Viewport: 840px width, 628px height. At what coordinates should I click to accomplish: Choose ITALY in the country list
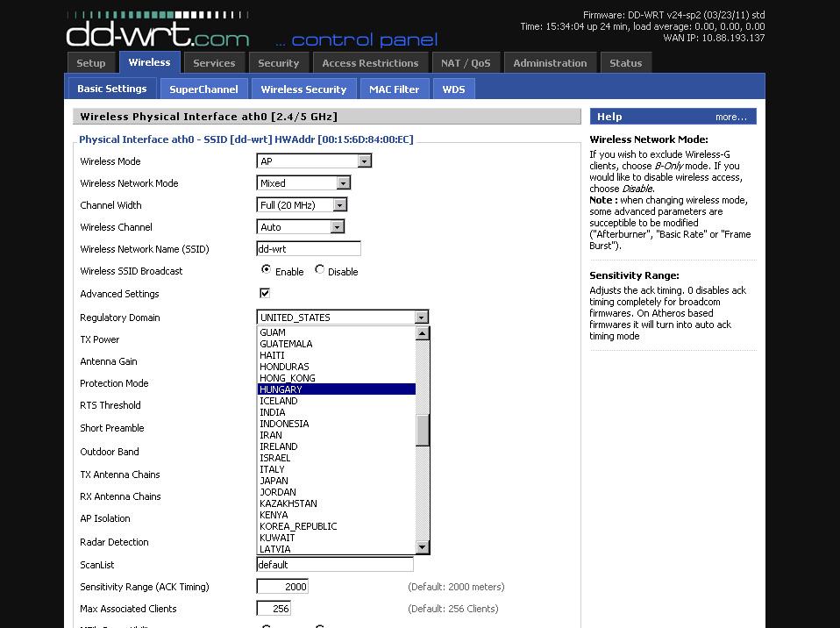click(x=337, y=469)
